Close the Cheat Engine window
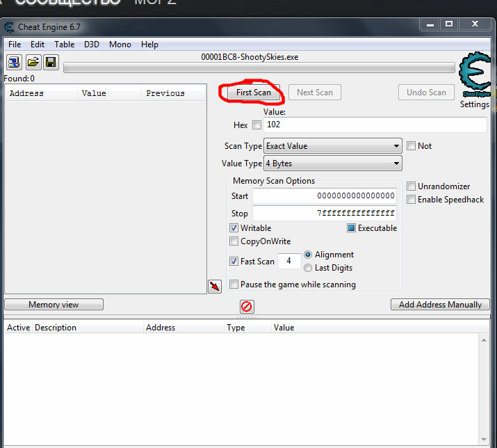The height and width of the screenshot is (448, 497). coord(475,24)
